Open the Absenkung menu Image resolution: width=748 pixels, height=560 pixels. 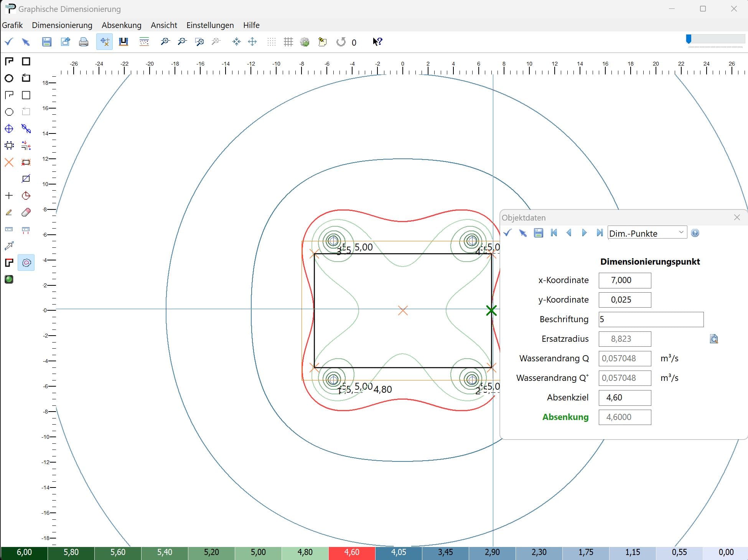[121, 25]
